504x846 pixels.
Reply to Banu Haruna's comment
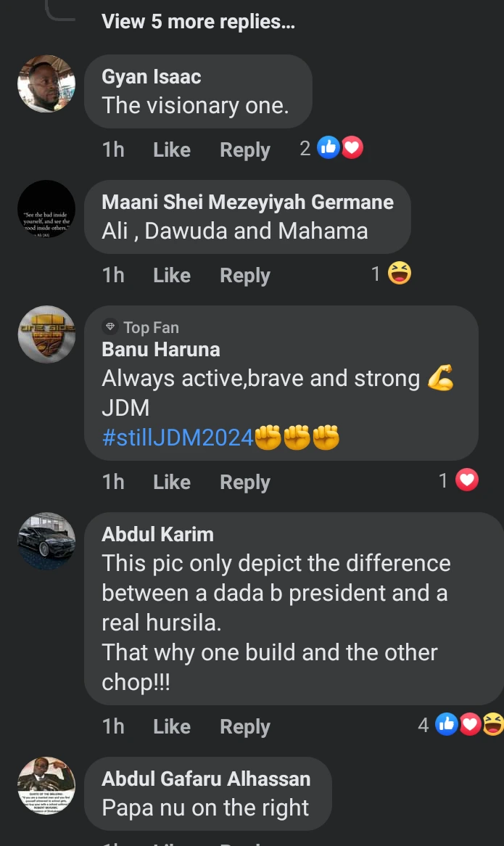click(244, 482)
